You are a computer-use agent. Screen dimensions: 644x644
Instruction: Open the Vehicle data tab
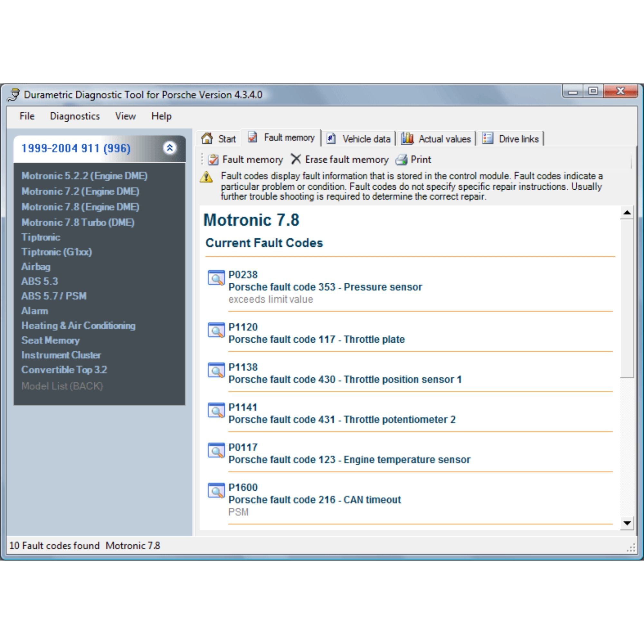pos(359,138)
